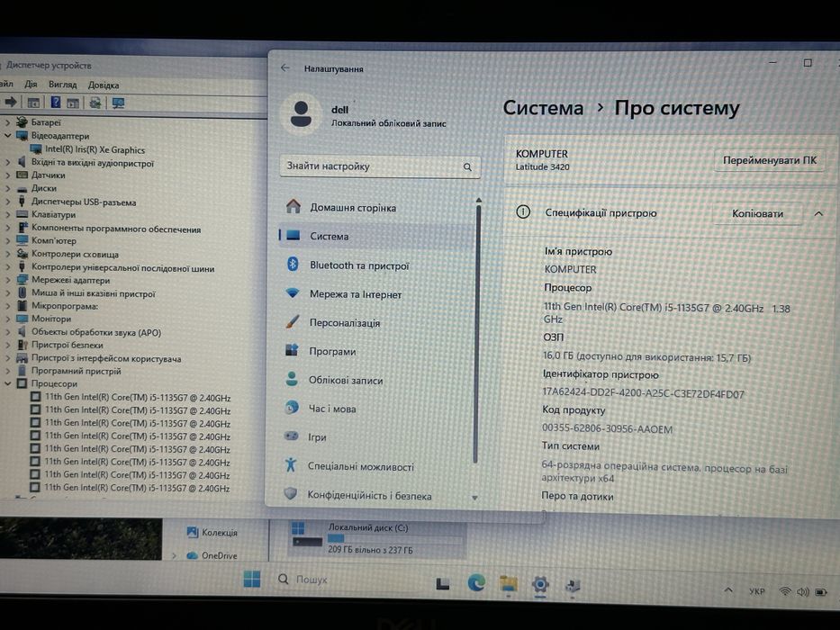Click the help icon in Device Manager toolbar
The image size is (840, 630).
pyautogui.click(x=55, y=103)
